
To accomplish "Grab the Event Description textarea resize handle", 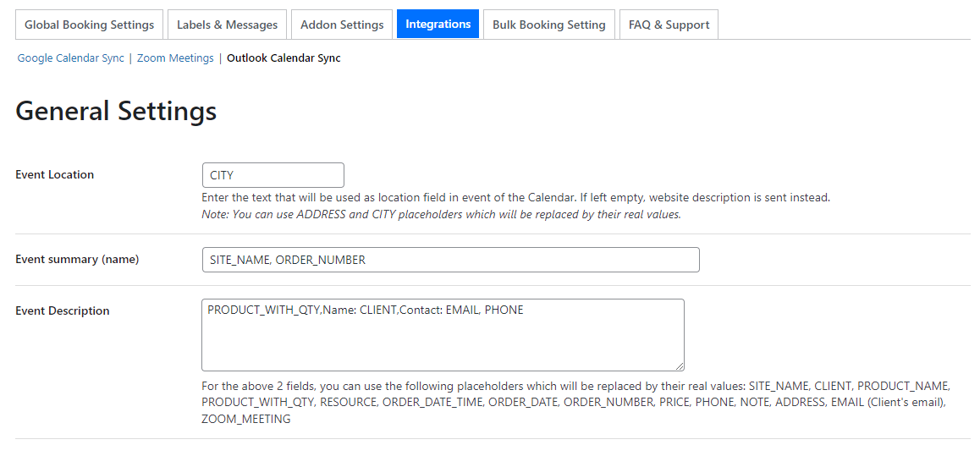I will 680,366.
